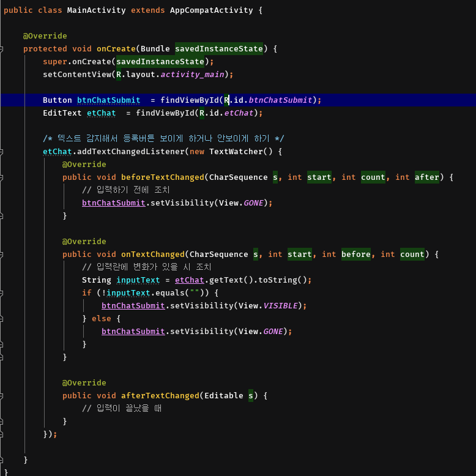Collapse the addTextChangedListener block fold marker
The height and width of the screenshot is (476, 476).
pyautogui.click(x=1, y=152)
